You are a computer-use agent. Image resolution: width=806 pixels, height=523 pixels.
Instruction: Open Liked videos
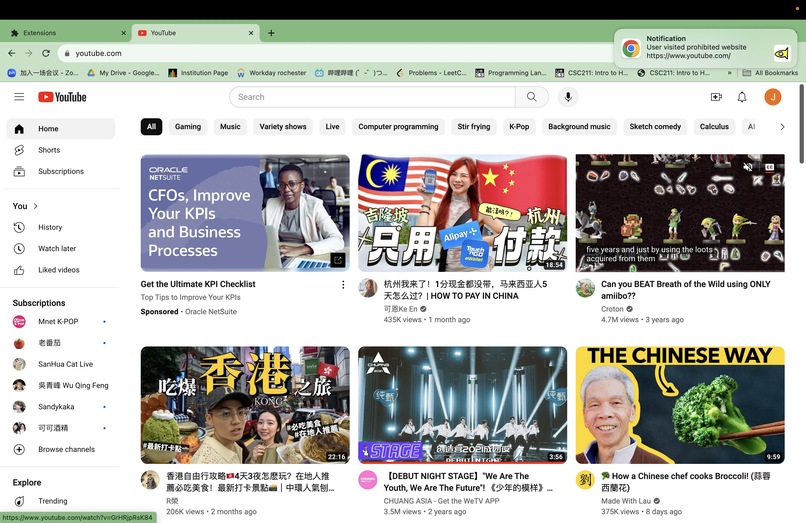[x=61, y=269]
